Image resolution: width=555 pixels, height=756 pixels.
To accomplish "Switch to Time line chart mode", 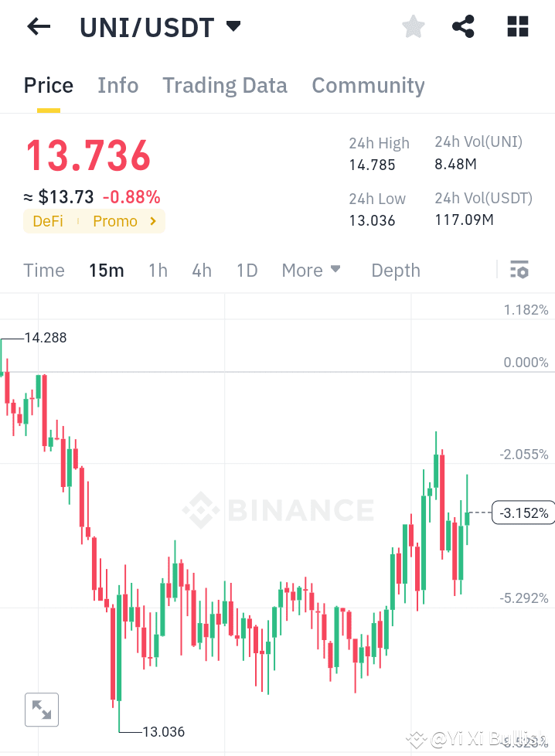I will 43,270.
